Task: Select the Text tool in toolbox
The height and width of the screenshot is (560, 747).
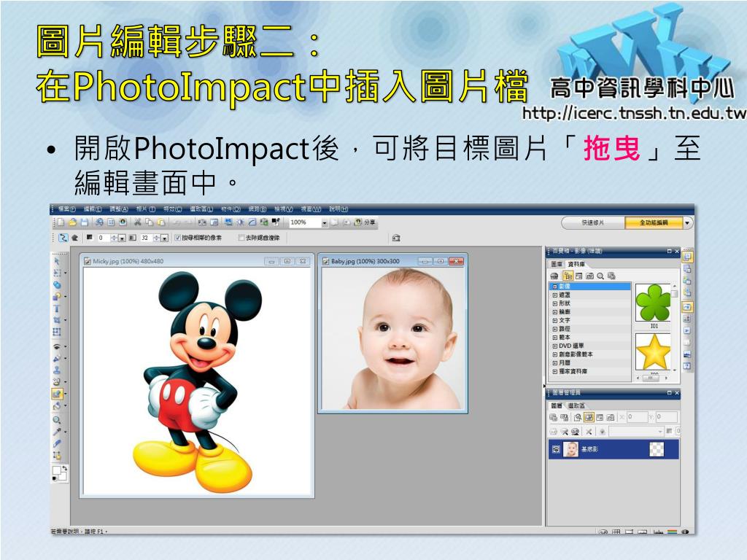Action: [x=57, y=308]
